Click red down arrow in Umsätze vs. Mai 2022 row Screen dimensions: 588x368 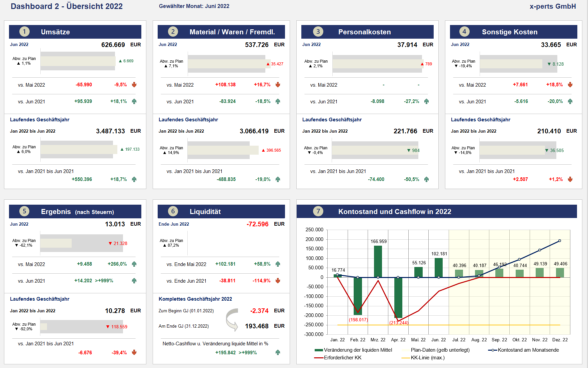pos(134,85)
